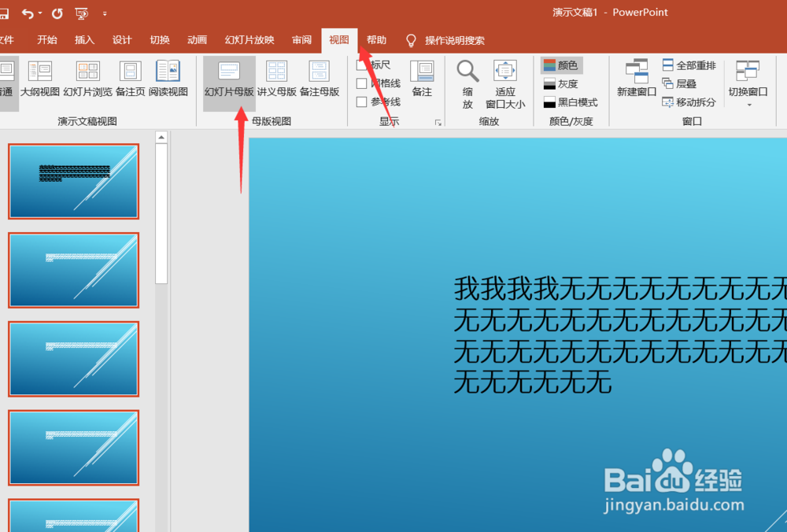
Task: Select the first slide thumbnail with black text
Action: pos(74,182)
